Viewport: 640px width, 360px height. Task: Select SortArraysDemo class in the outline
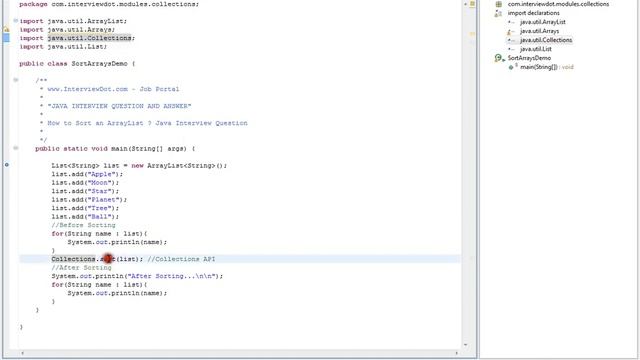pyautogui.click(x=529, y=58)
